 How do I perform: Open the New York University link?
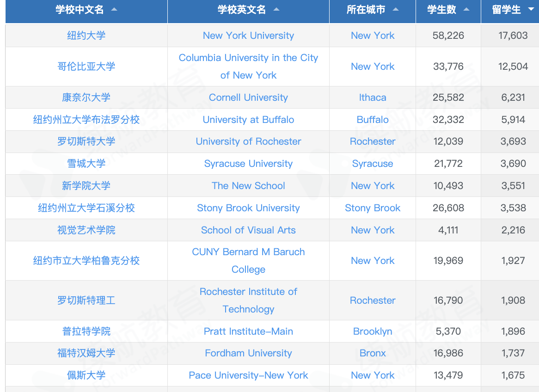point(248,36)
